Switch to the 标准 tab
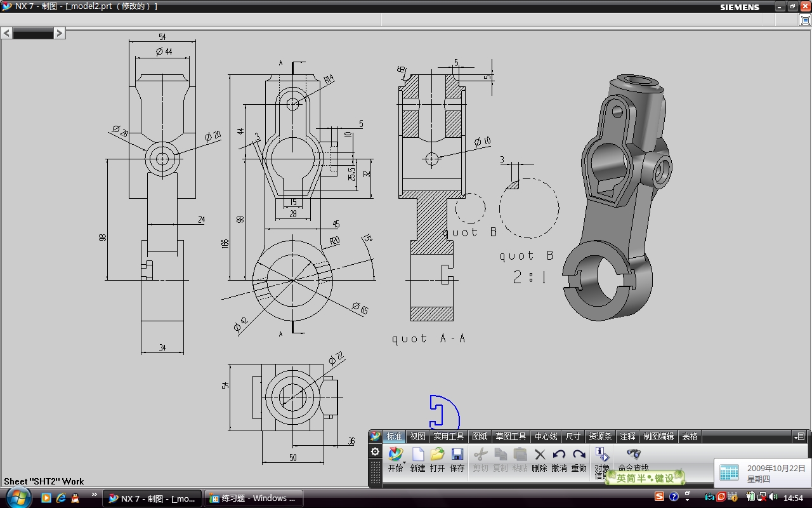This screenshot has width=812, height=508. click(x=395, y=436)
